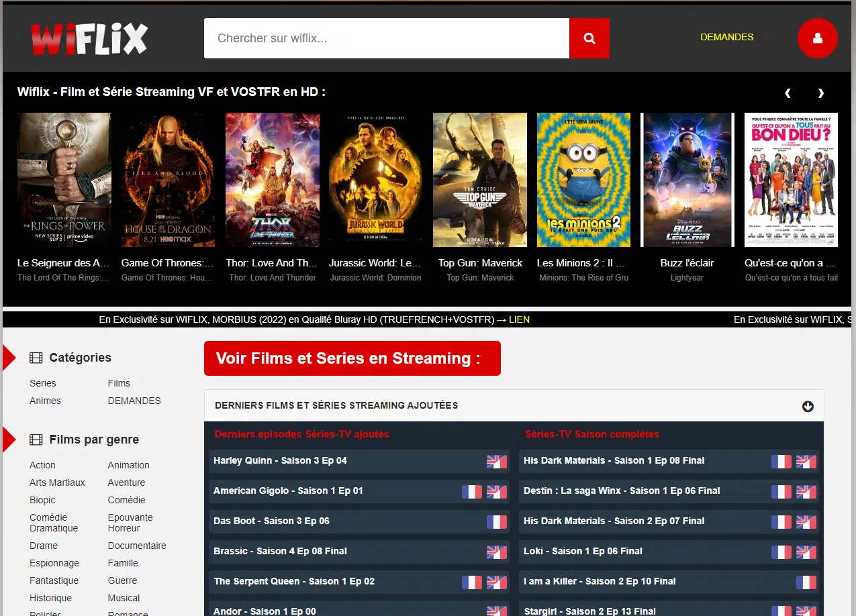The image size is (856, 616).
Task: Collapse the Derniers Films et Séries panel arrow
Action: tap(808, 406)
